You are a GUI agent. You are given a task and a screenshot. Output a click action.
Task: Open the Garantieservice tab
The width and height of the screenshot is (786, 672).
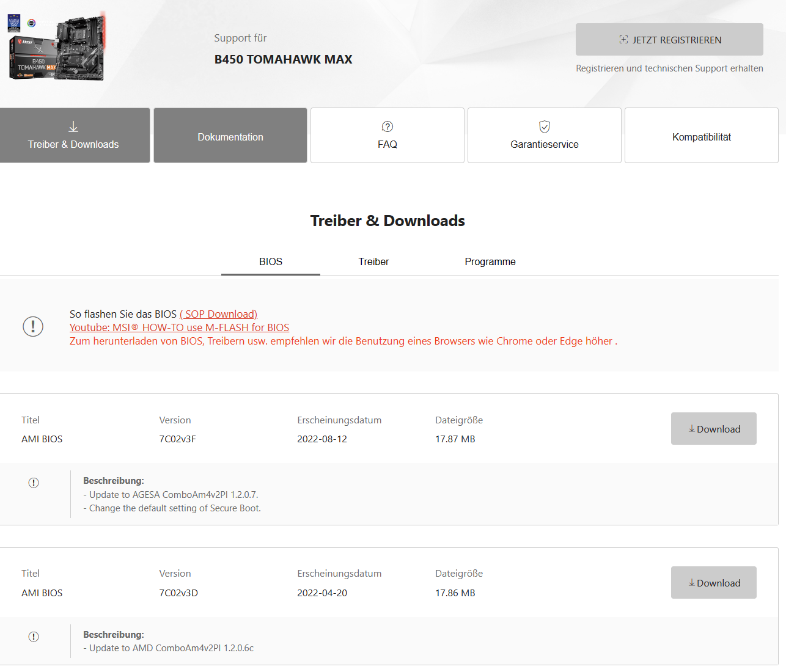point(545,136)
